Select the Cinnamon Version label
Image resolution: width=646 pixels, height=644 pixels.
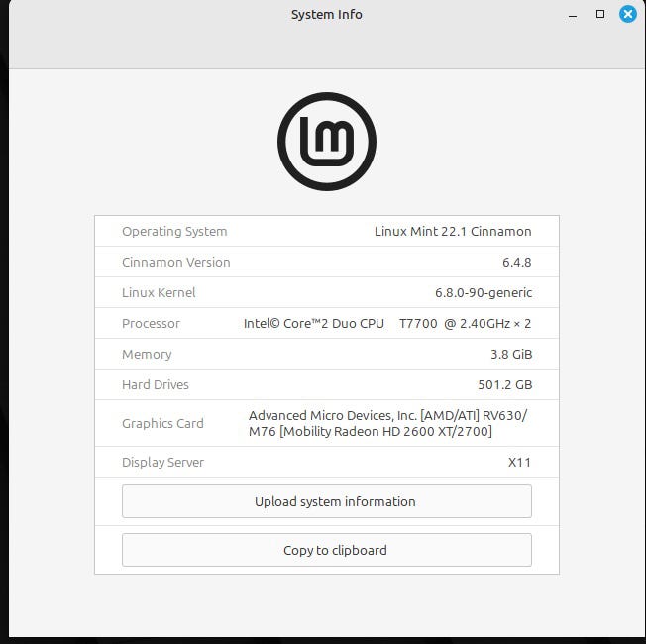(x=176, y=262)
